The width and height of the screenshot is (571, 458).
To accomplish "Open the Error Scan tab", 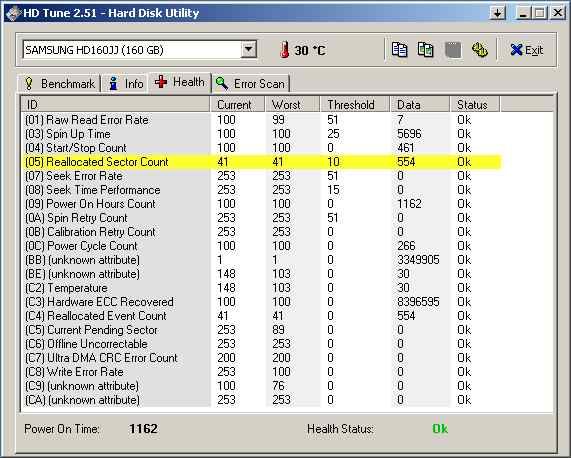I will (251, 84).
